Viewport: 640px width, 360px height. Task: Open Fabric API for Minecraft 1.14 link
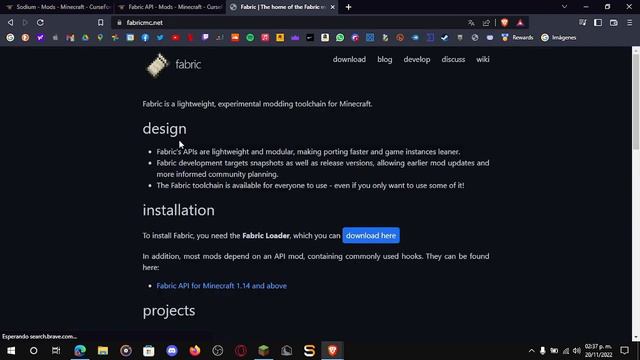tap(221, 286)
